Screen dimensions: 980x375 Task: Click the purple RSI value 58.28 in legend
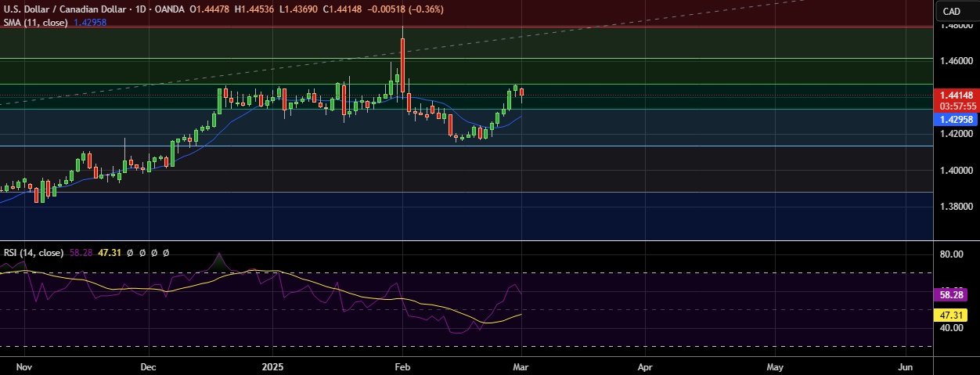(79, 253)
